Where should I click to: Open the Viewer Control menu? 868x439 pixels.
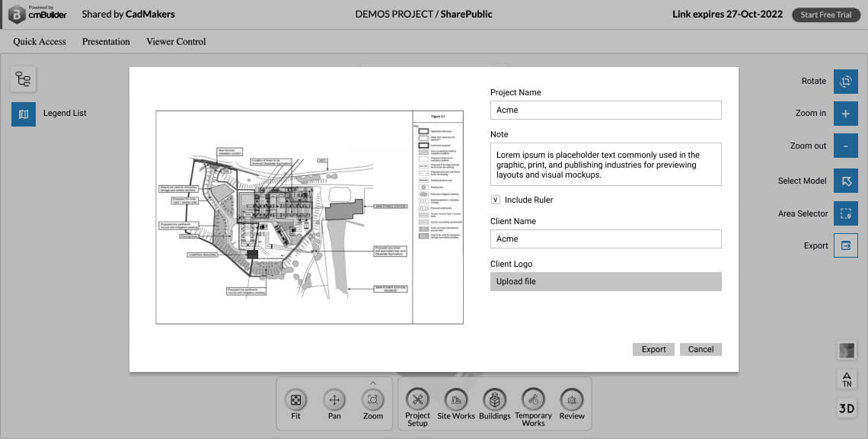pos(175,41)
